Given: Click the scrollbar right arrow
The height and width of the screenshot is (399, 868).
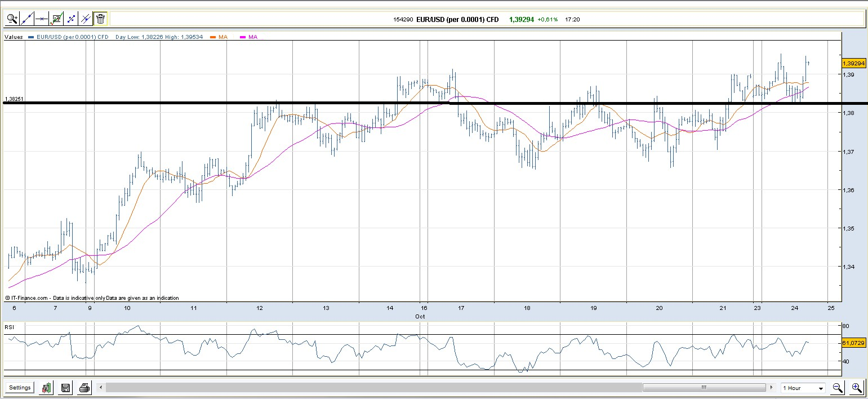Looking at the screenshot, I should tap(770, 388).
